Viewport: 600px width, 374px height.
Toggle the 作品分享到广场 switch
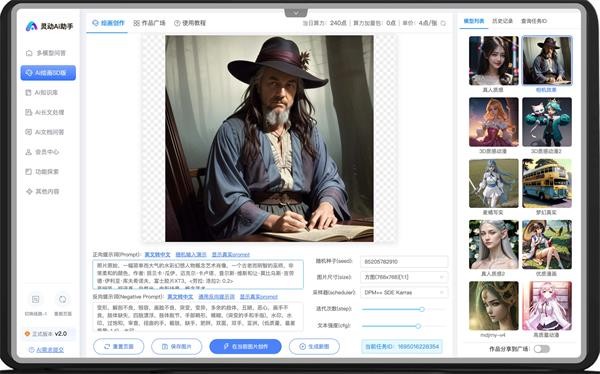pos(542,349)
